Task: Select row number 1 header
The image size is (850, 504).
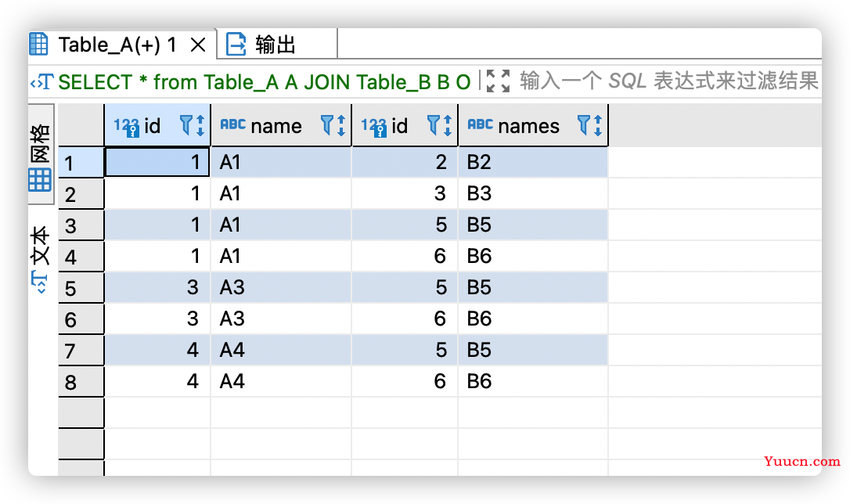Action: point(81,163)
